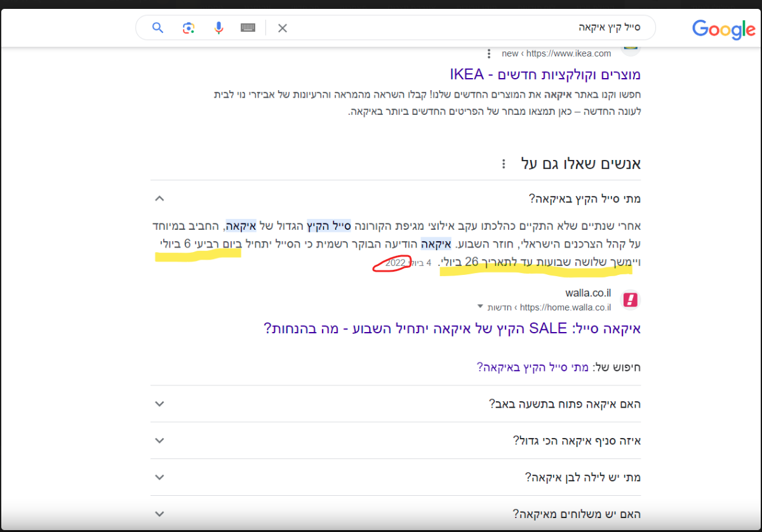Image resolution: width=762 pixels, height=532 pixels.
Task: Go to Google home via the logo
Action: [723, 29]
